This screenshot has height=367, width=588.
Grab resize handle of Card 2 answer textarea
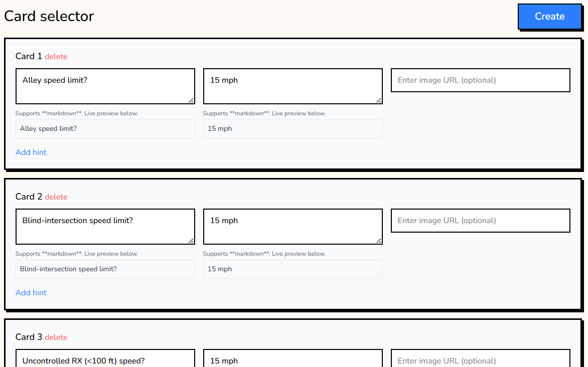(379, 241)
